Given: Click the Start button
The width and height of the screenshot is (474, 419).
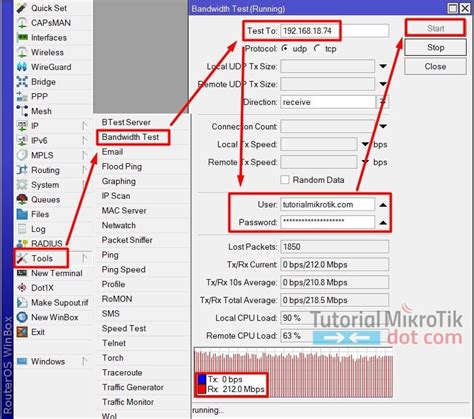Looking at the screenshot, I should (435, 28).
